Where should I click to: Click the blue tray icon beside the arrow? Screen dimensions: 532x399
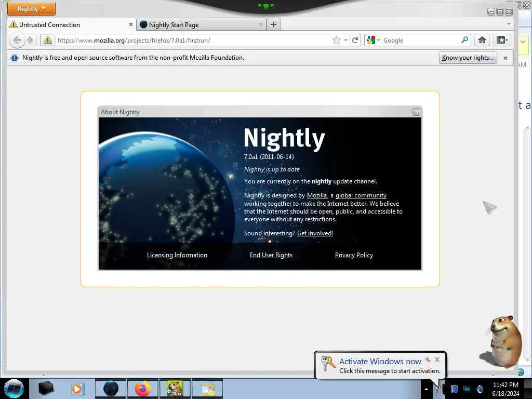click(454, 389)
